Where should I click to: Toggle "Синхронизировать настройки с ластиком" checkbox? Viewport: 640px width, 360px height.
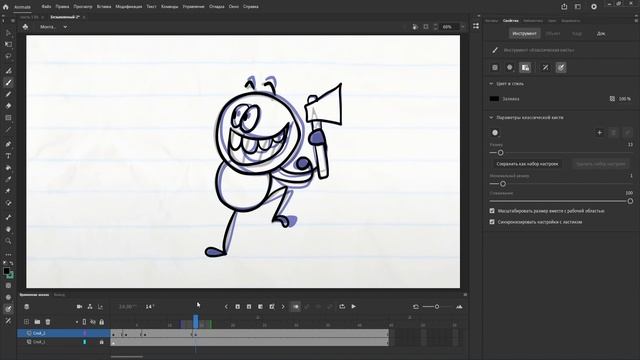click(x=492, y=222)
